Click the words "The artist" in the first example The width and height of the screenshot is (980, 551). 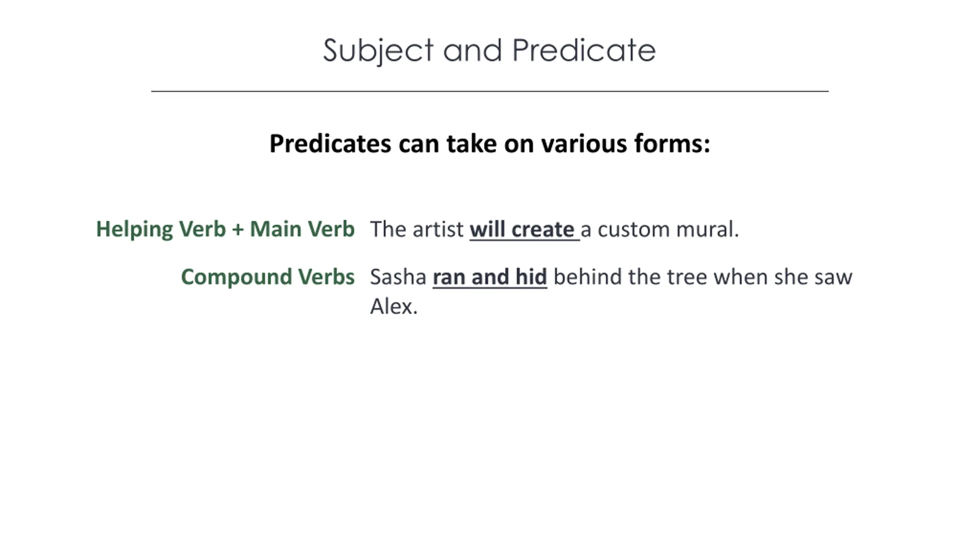(417, 230)
